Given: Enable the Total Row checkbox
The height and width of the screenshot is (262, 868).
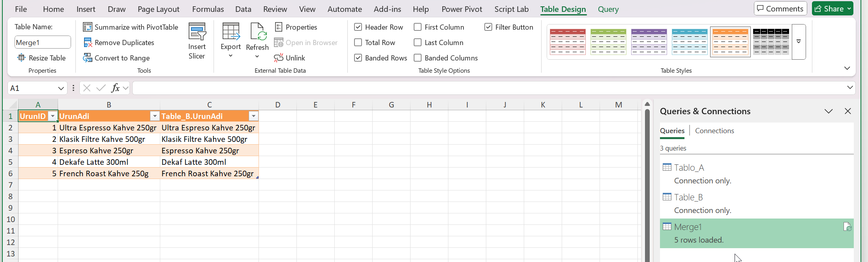Looking at the screenshot, I should point(358,43).
